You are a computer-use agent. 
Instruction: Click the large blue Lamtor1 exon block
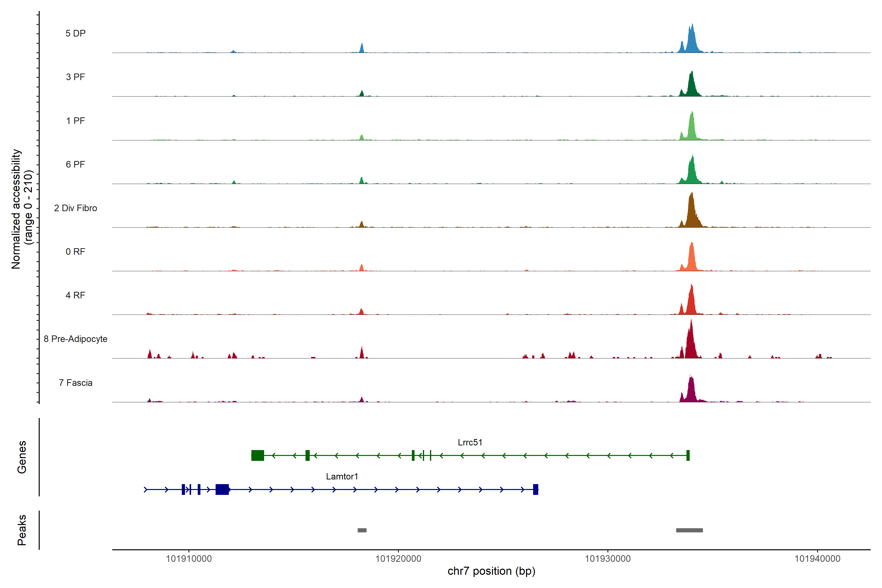click(x=222, y=489)
